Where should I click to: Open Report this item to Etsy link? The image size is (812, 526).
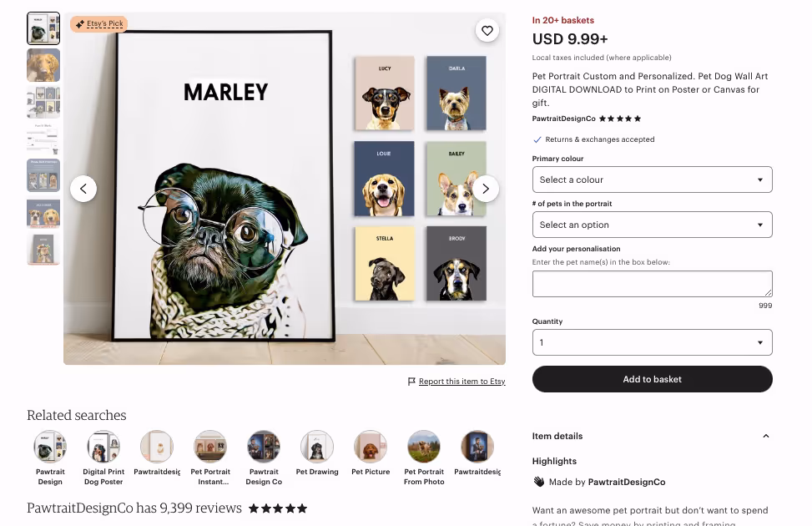[x=462, y=382]
